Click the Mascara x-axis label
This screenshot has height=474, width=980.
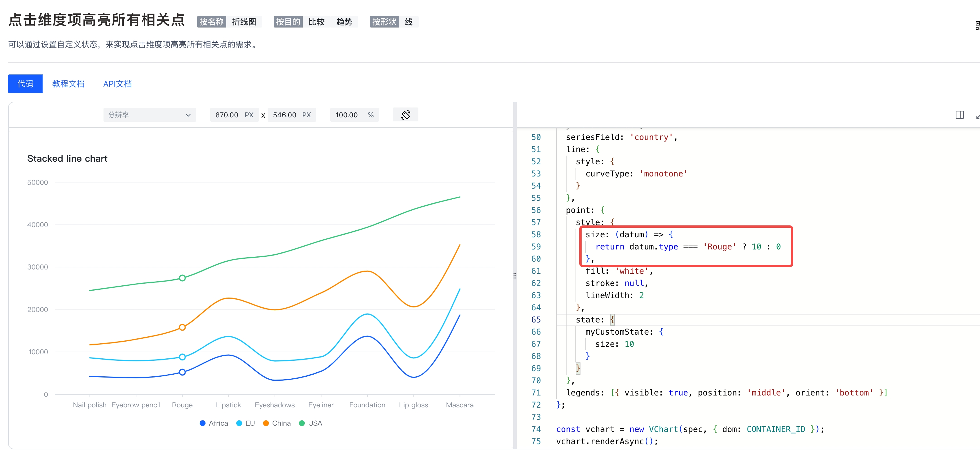[x=460, y=405]
